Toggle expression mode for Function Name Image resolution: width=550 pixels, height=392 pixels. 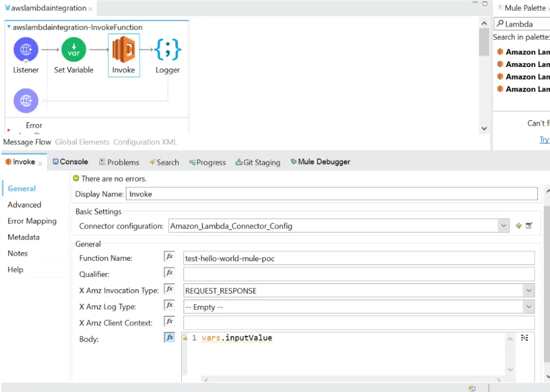tap(169, 256)
